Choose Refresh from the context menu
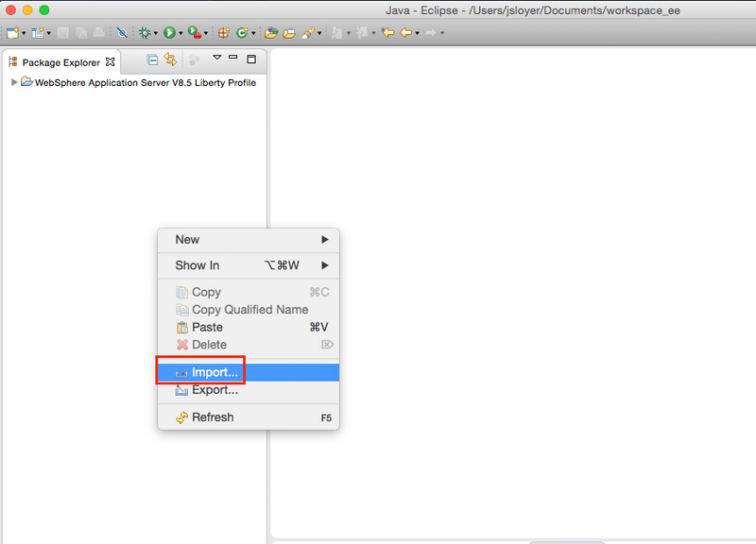Image resolution: width=756 pixels, height=544 pixels. click(249, 417)
